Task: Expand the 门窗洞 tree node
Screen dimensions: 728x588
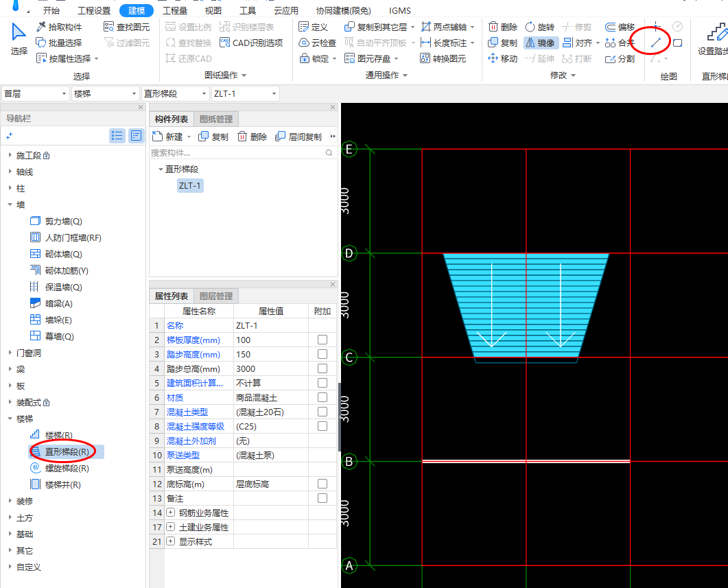Action: pyautogui.click(x=10, y=353)
